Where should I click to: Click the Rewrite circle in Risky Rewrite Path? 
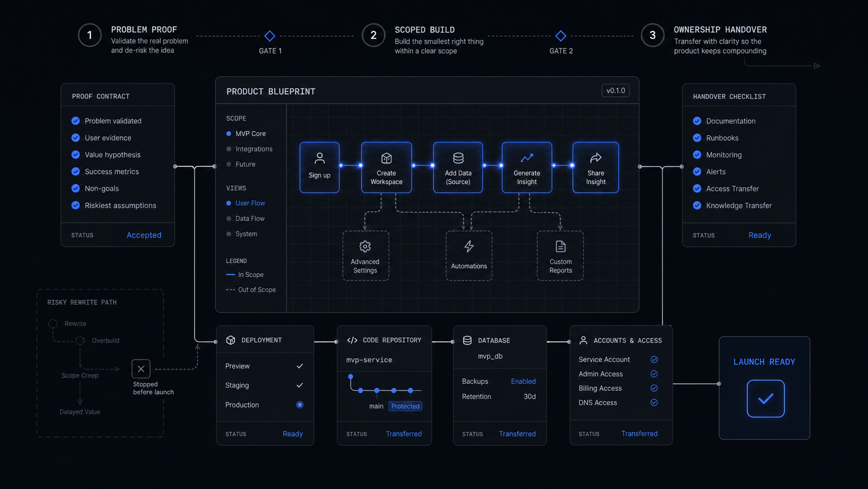point(53,324)
